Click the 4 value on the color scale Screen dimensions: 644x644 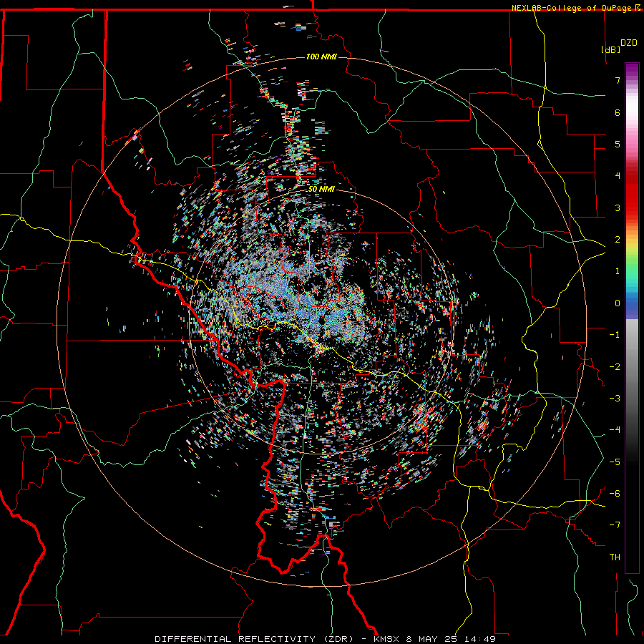(618, 176)
